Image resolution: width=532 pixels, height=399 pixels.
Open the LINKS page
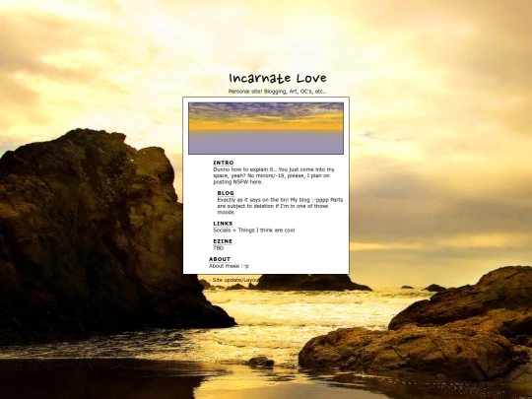pos(223,224)
